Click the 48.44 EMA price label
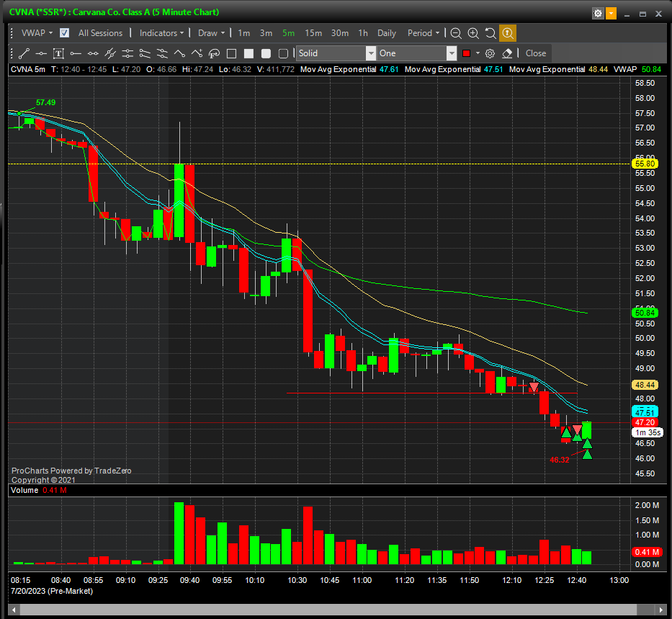This screenshot has height=619, width=672. click(x=645, y=385)
